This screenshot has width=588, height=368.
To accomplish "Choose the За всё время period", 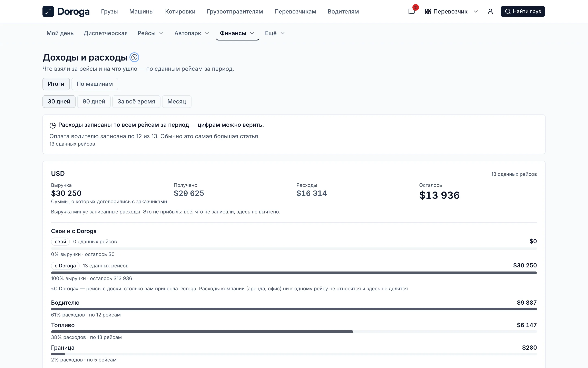I will coord(136,101).
